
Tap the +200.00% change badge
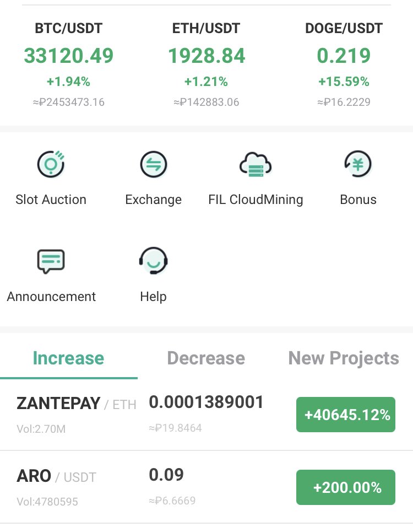click(346, 487)
